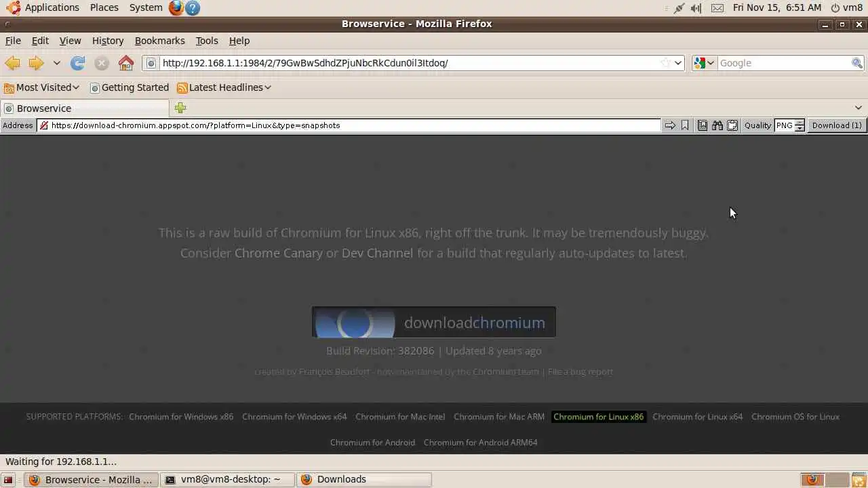This screenshot has width=868, height=488.
Task: Go to the Firefox Home page
Action: click(126, 63)
